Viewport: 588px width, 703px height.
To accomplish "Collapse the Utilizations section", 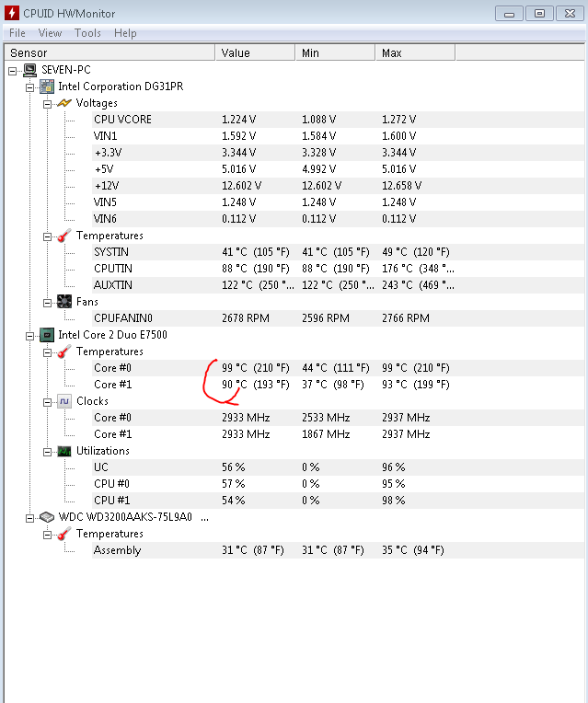I will (x=47, y=452).
